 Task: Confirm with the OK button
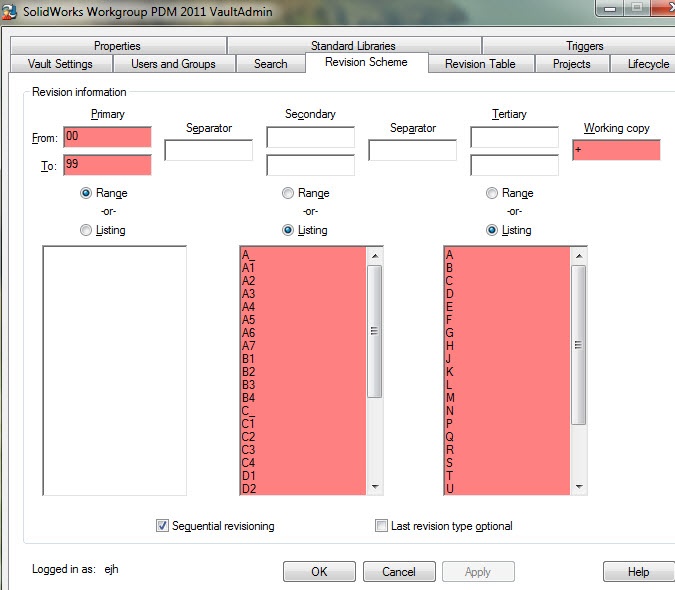pyautogui.click(x=319, y=571)
